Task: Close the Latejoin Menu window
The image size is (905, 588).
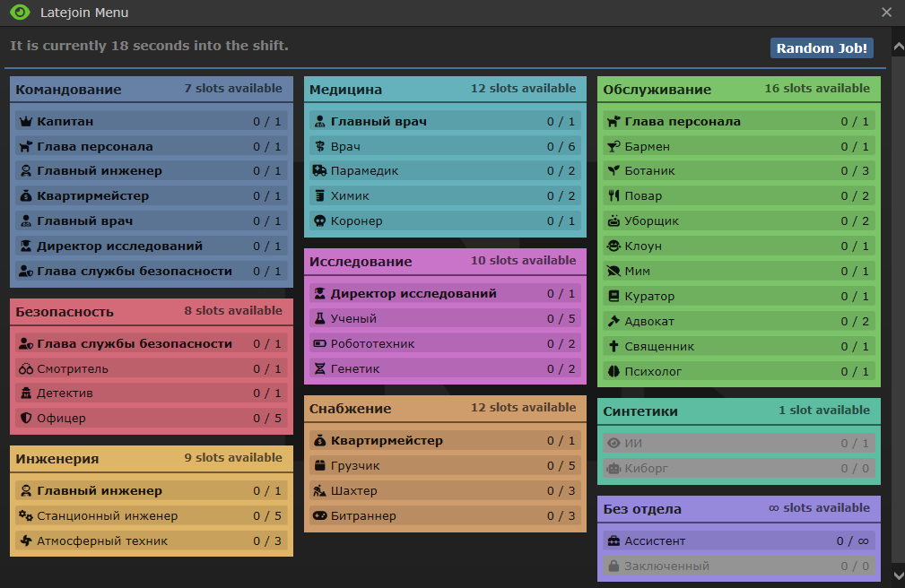Action: tap(886, 13)
